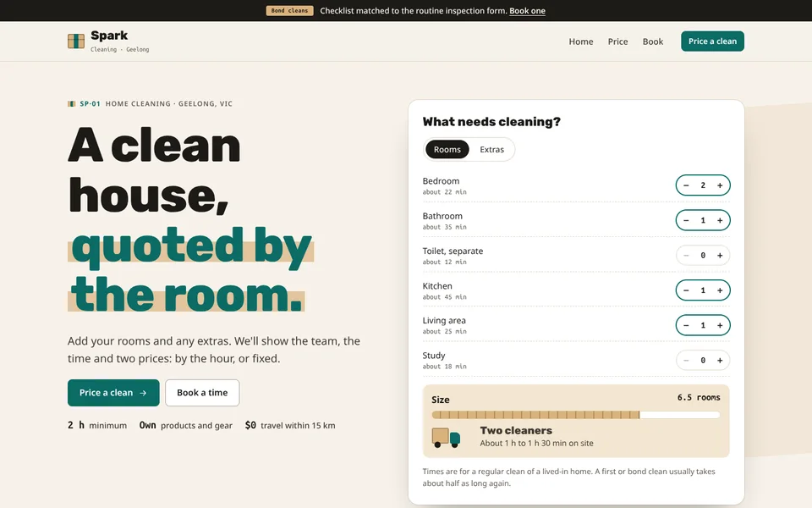Click the small flag icon beside SP-01
Image resolution: width=812 pixels, height=508 pixels.
click(71, 103)
